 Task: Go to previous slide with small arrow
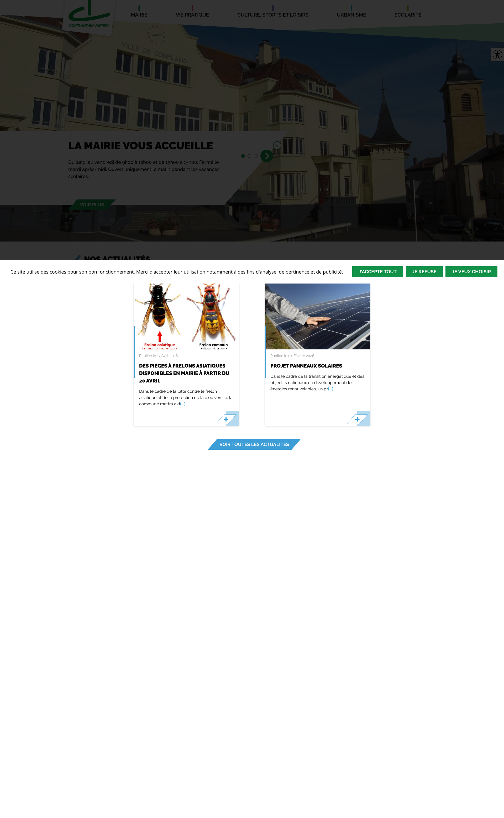(x=277, y=145)
